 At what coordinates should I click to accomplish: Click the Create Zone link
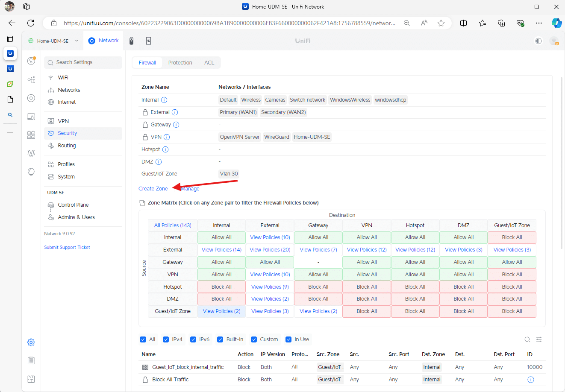coord(153,189)
